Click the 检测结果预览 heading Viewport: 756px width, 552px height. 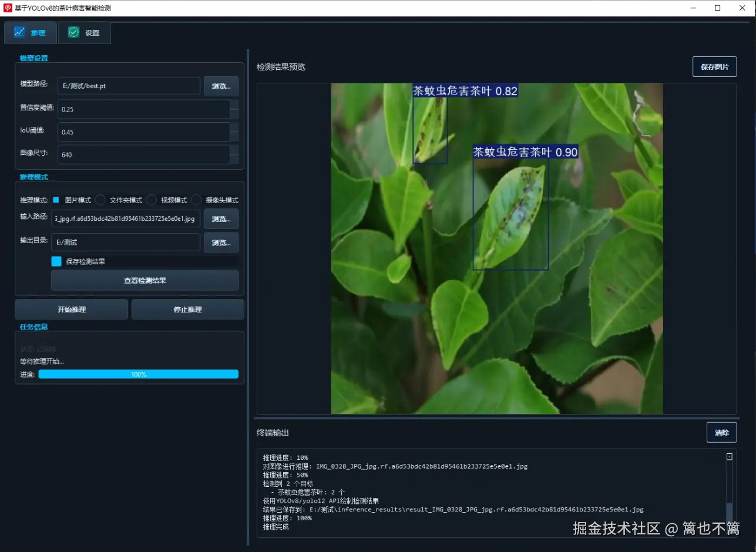(281, 67)
